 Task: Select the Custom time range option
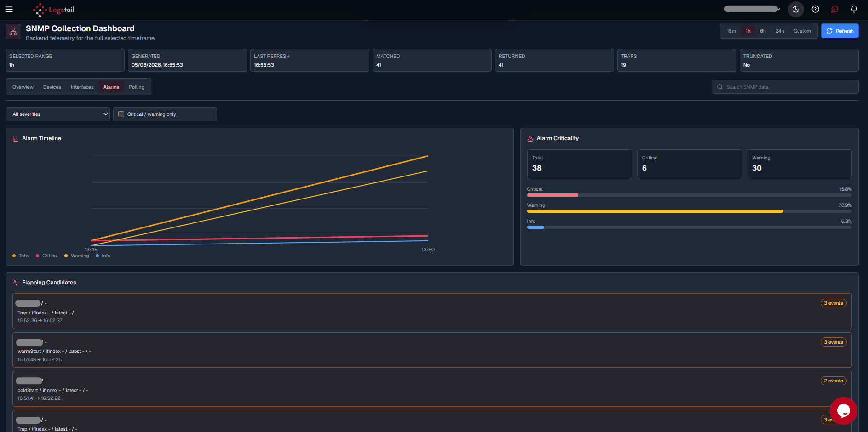click(802, 31)
